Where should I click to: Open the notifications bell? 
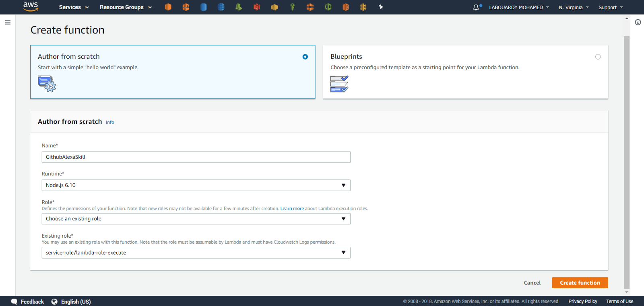[x=476, y=7]
